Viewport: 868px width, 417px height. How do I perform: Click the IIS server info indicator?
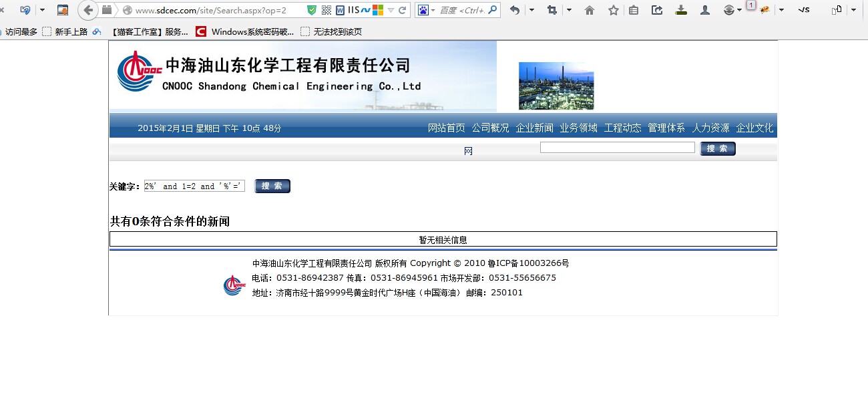click(x=353, y=10)
